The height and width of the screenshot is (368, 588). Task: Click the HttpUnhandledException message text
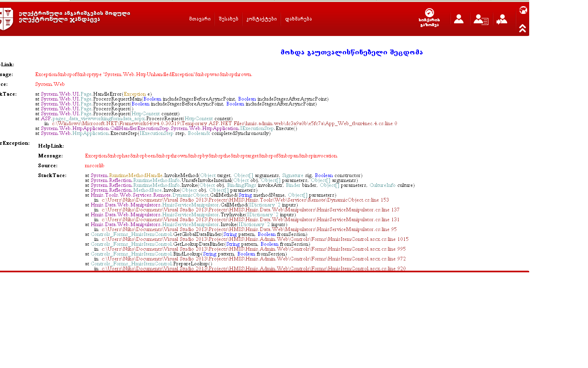[144, 74]
